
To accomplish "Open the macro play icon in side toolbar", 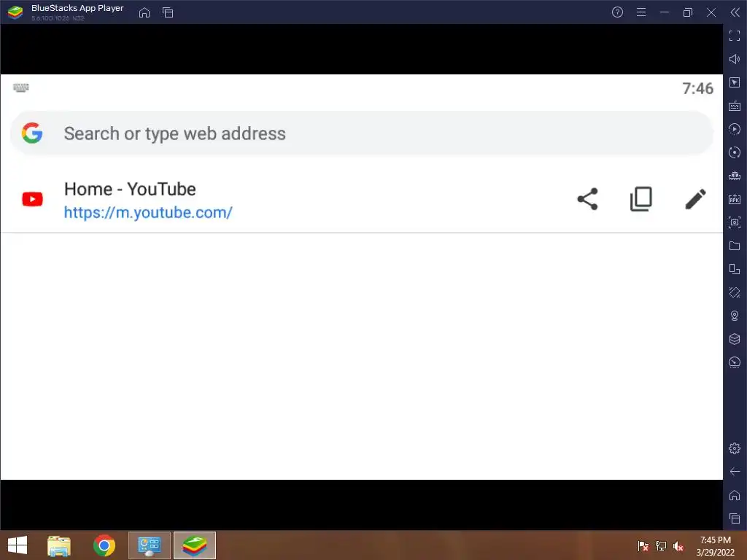I will pos(735,129).
